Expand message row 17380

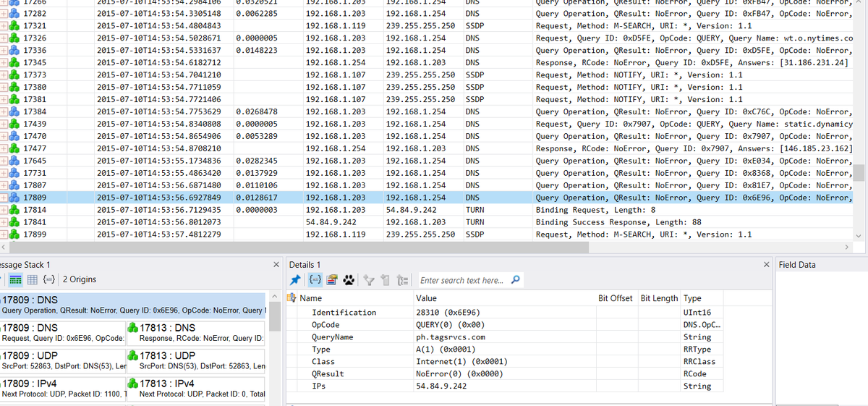coord(4,88)
